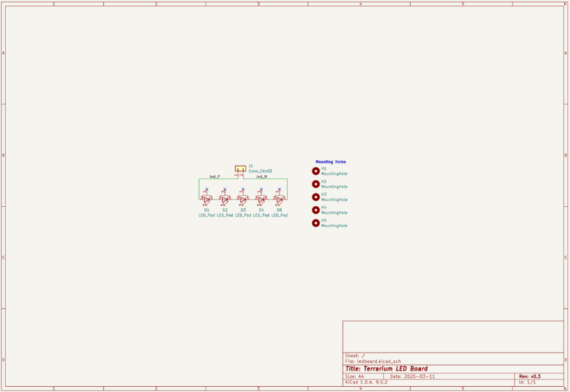Click the LED_Pad value under D5
Image resolution: width=570 pixels, height=392 pixels.
(279, 215)
